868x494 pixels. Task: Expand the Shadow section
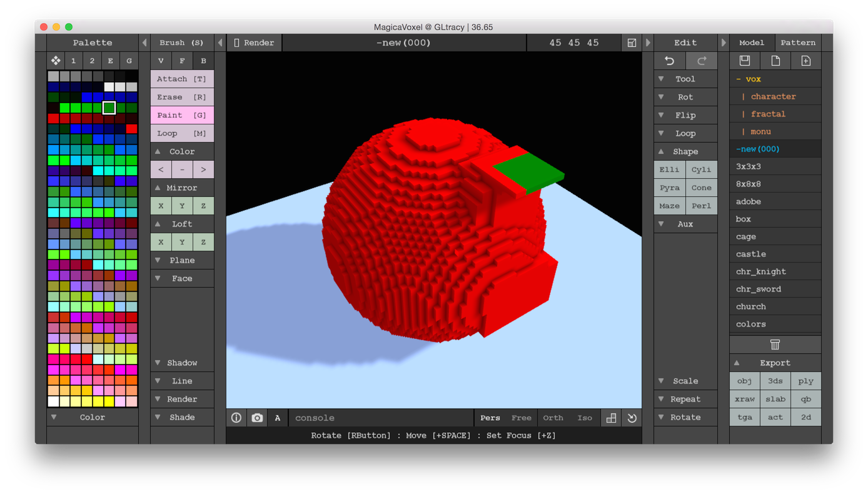tap(182, 363)
